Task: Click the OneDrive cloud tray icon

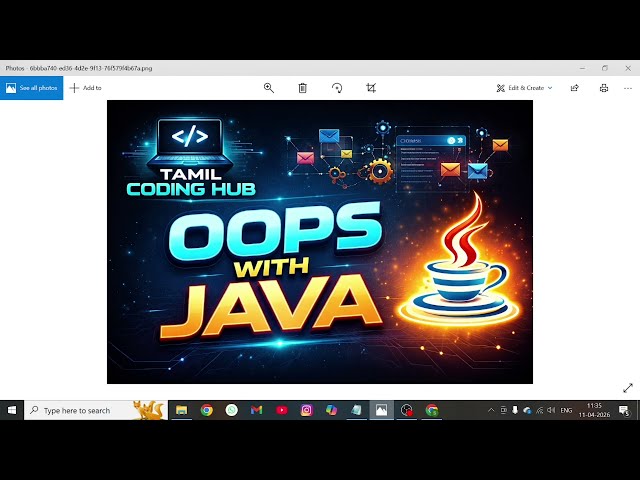Action: pos(527,411)
